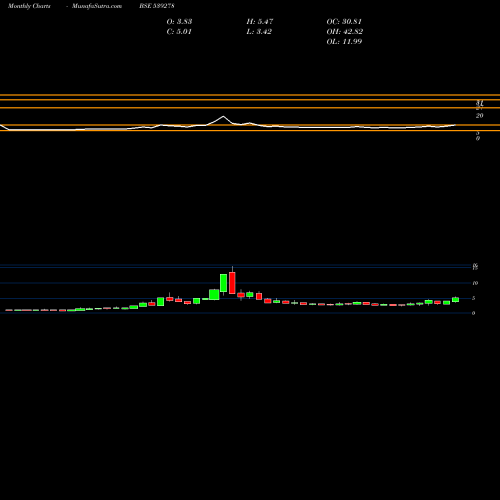Click the high value 'H: 5.47'
Image resolution: width=500 pixels, height=500 pixels.
pos(260,21)
